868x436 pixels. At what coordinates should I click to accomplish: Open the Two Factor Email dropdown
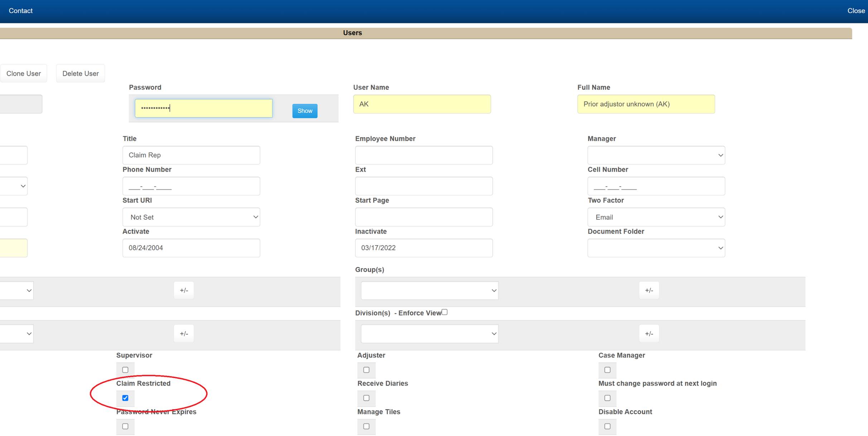click(x=656, y=217)
